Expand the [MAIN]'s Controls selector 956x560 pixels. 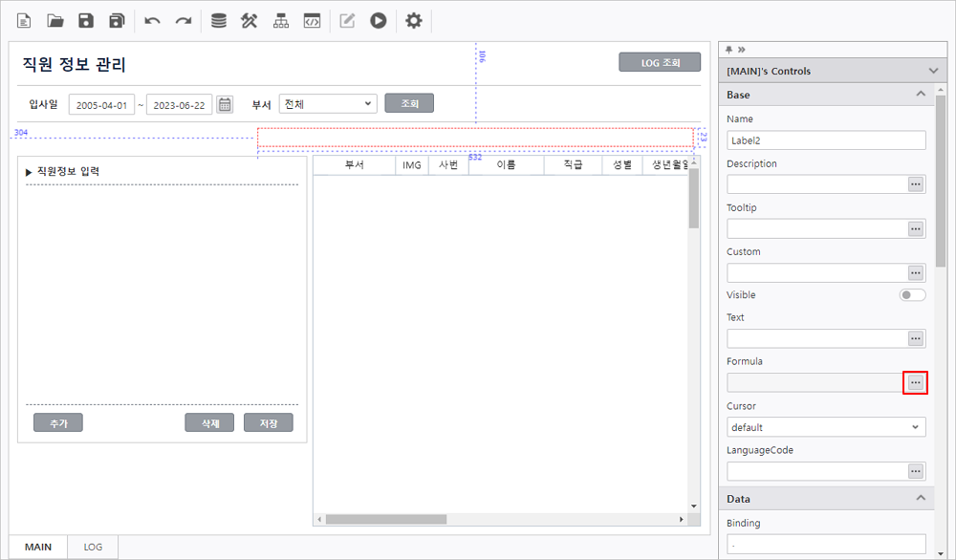[933, 71]
